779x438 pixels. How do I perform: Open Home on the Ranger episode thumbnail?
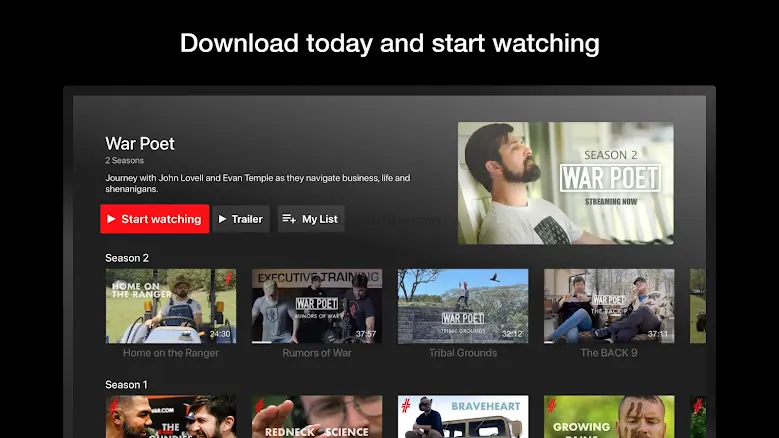pyautogui.click(x=171, y=306)
